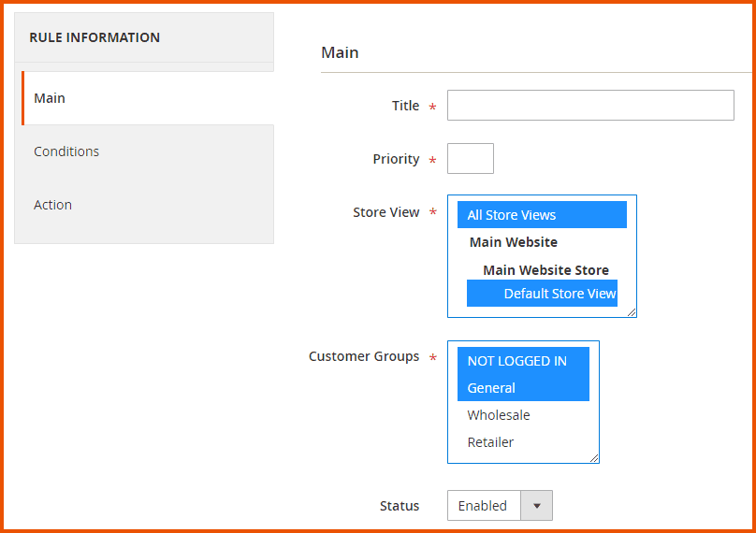Choose the General customer group
This screenshot has width=756, height=533.
click(492, 388)
